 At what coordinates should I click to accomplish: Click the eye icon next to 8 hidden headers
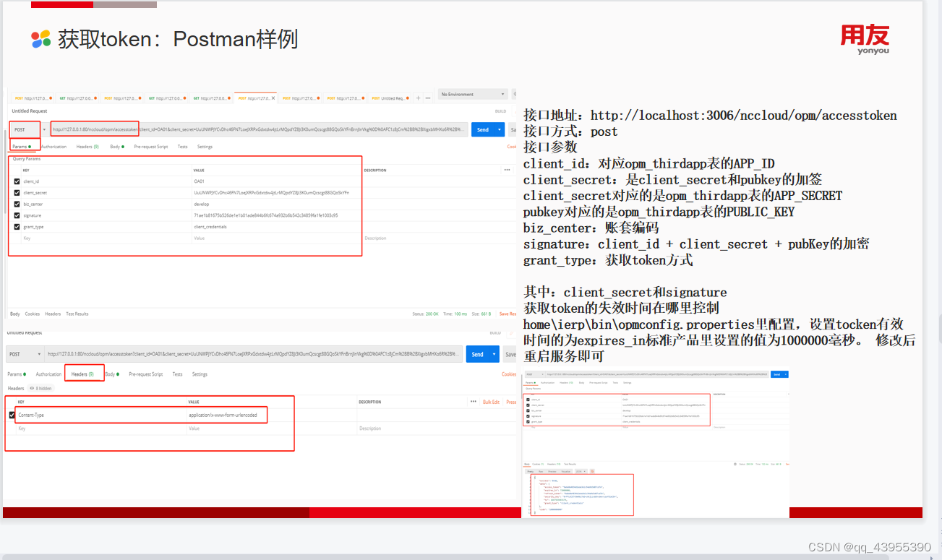tap(32, 388)
